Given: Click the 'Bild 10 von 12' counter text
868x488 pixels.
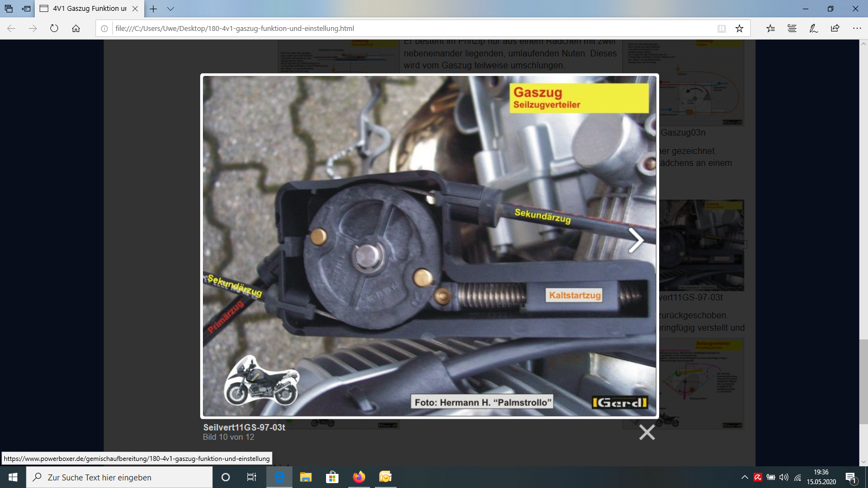Looking at the screenshot, I should [228, 437].
